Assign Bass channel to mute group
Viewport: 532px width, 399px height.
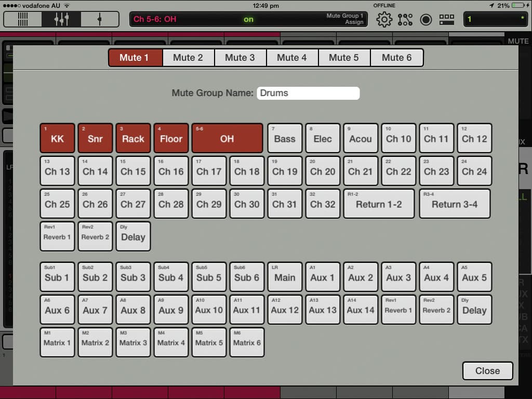click(x=285, y=138)
